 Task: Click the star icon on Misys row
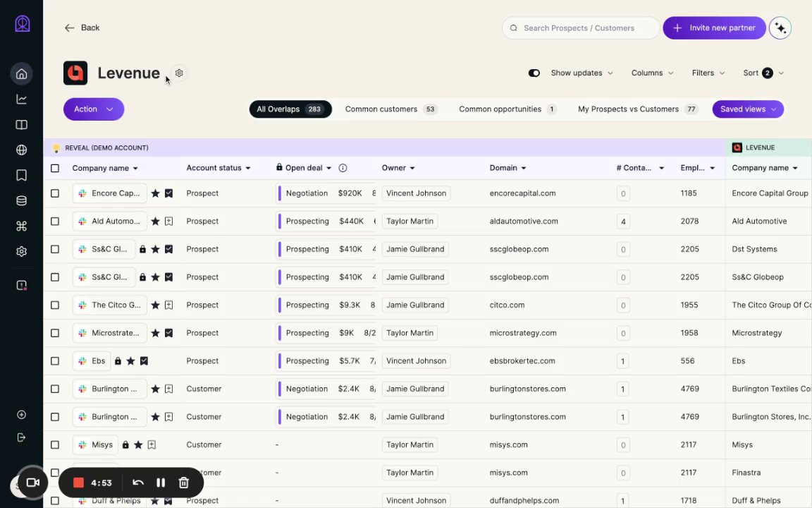pos(138,445)
